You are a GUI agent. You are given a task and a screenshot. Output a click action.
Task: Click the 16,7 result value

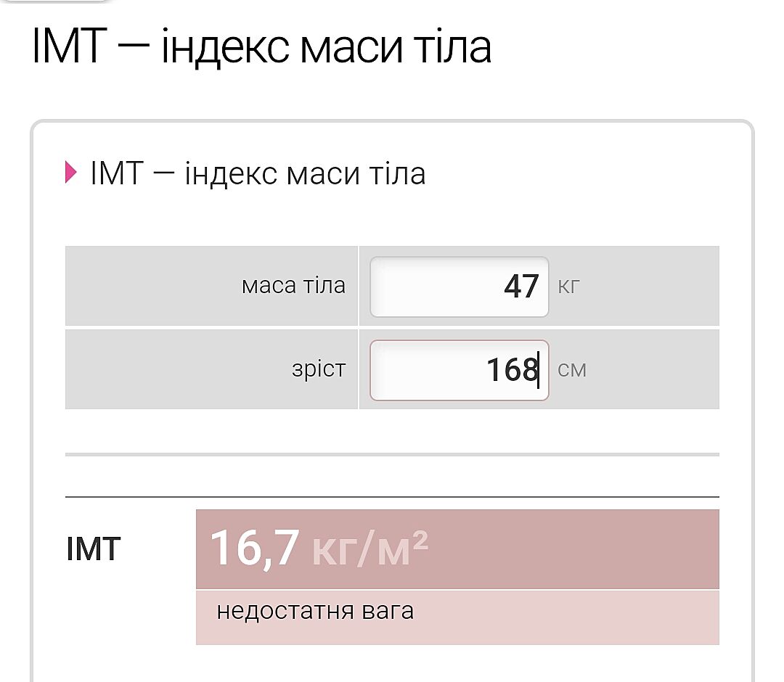click(x=254, y=549)
